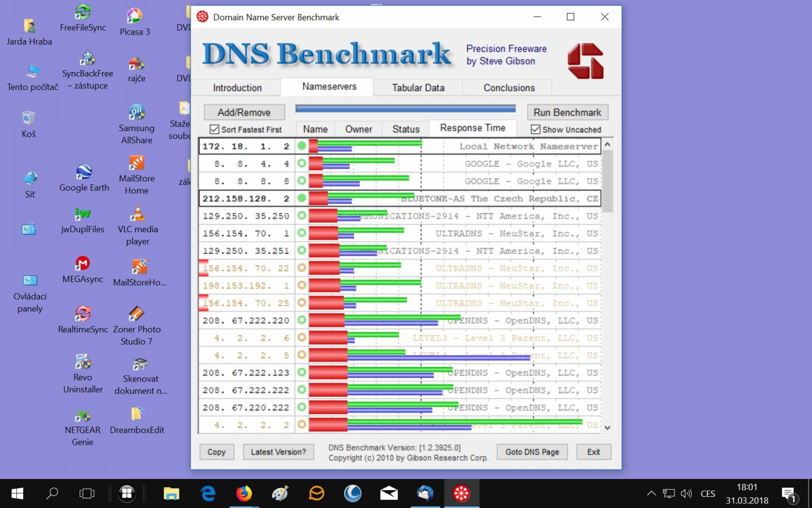
Task: Open Picasa 3 desktop icon
Action: 134,22
